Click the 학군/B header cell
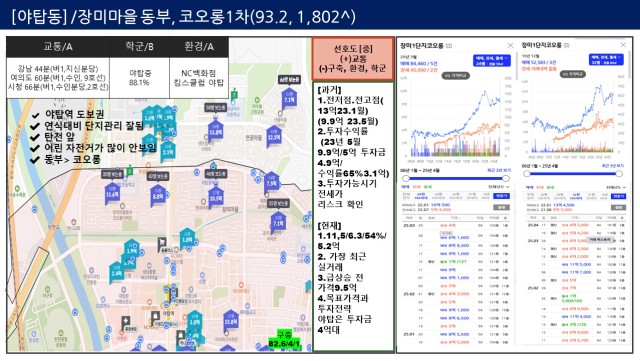 click(x=140, y=47)
